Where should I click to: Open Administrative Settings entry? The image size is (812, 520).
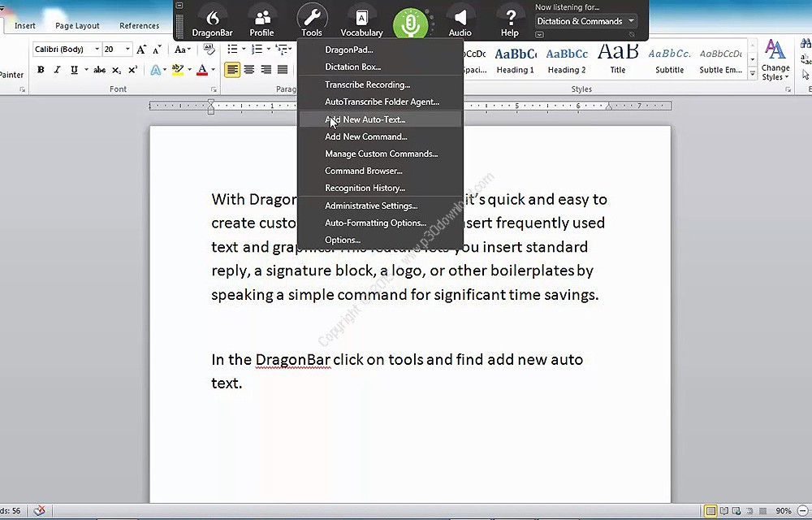click(x=380, y=206)
